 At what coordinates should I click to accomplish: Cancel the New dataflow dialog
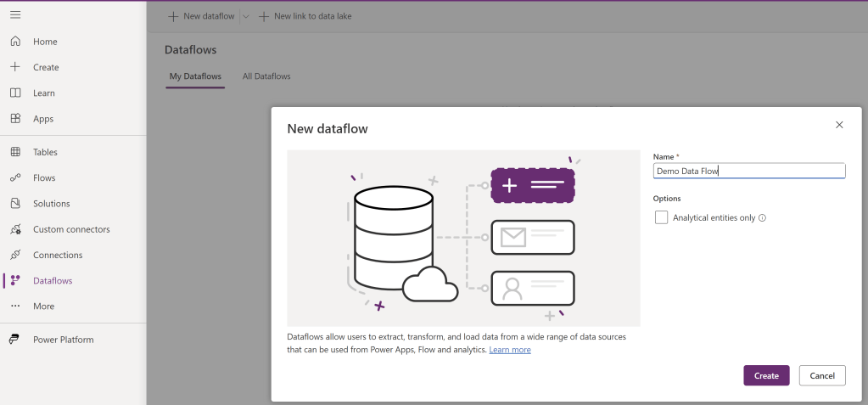[x=822, y=375]
